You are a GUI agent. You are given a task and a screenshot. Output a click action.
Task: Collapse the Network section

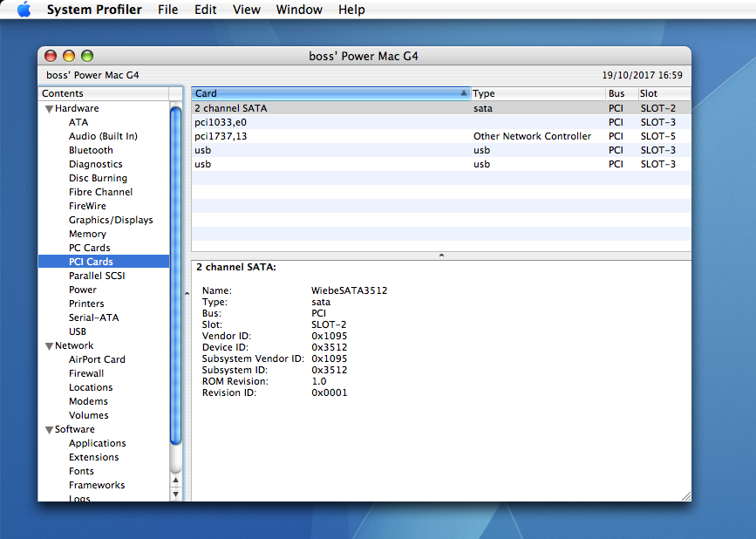49,346
